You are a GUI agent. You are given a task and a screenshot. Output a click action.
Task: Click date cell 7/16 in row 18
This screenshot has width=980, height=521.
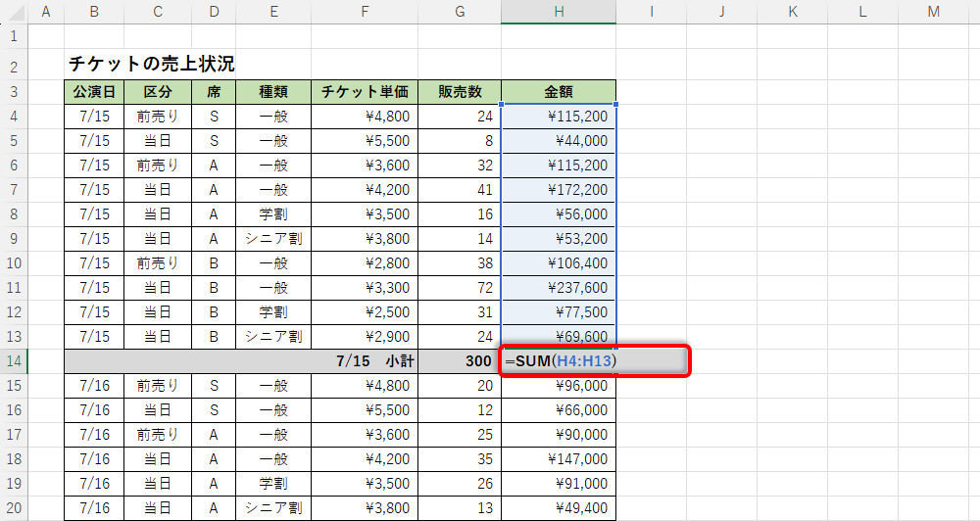point(94,459)
